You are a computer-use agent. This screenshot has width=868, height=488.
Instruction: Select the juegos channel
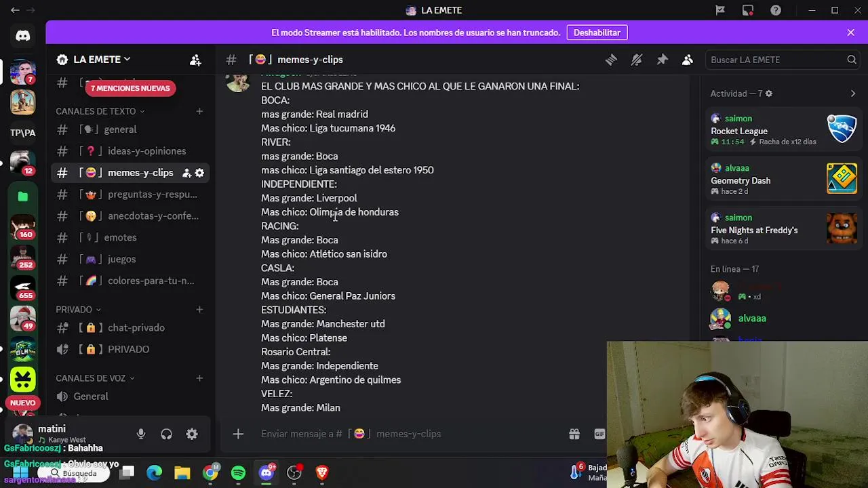130,260
